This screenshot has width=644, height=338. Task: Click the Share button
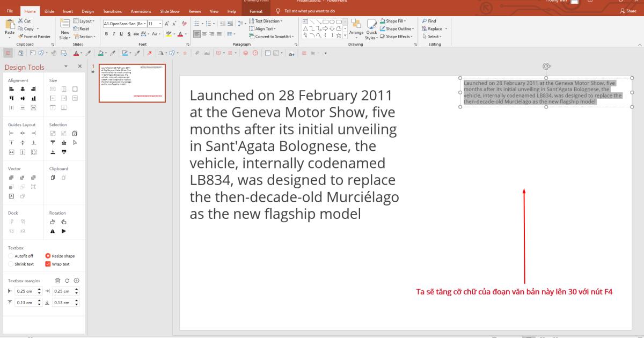pyautogui.click(x=628, y=11)
